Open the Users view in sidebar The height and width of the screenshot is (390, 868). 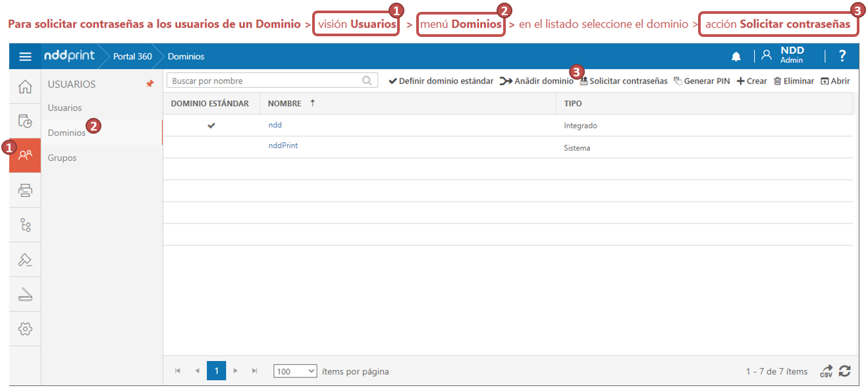pos(25,155)
